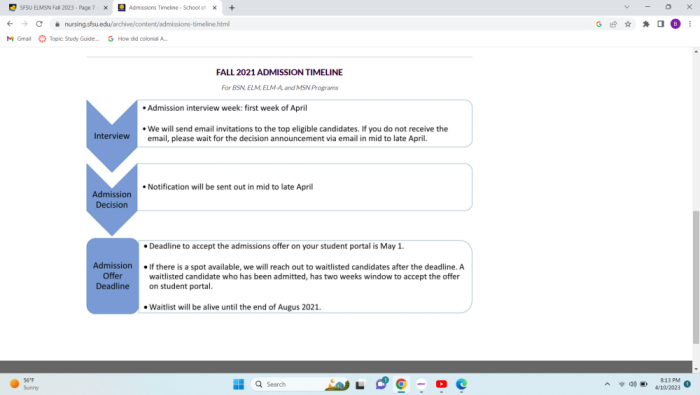Open the How did colonial A... bookmark
Viewport: 700px width, 395px height.
(138, 39)
